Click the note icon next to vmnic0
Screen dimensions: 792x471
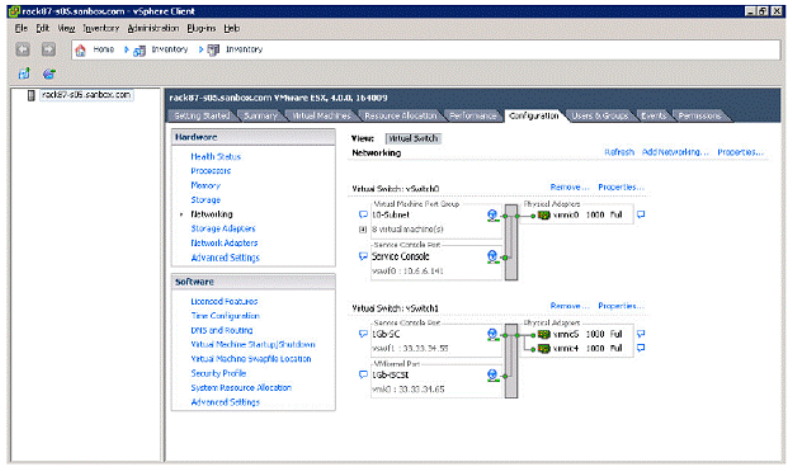coord(641,215)
